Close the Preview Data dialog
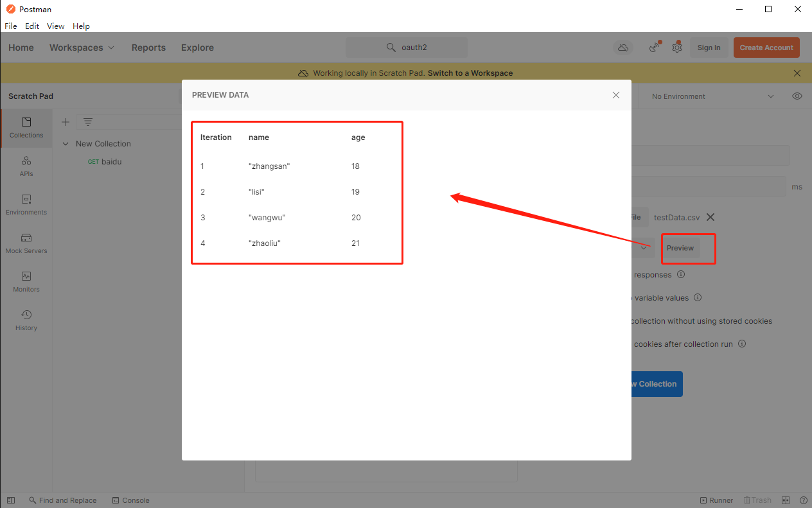Viewport: 812px width, 508px height. click(616, 95)
